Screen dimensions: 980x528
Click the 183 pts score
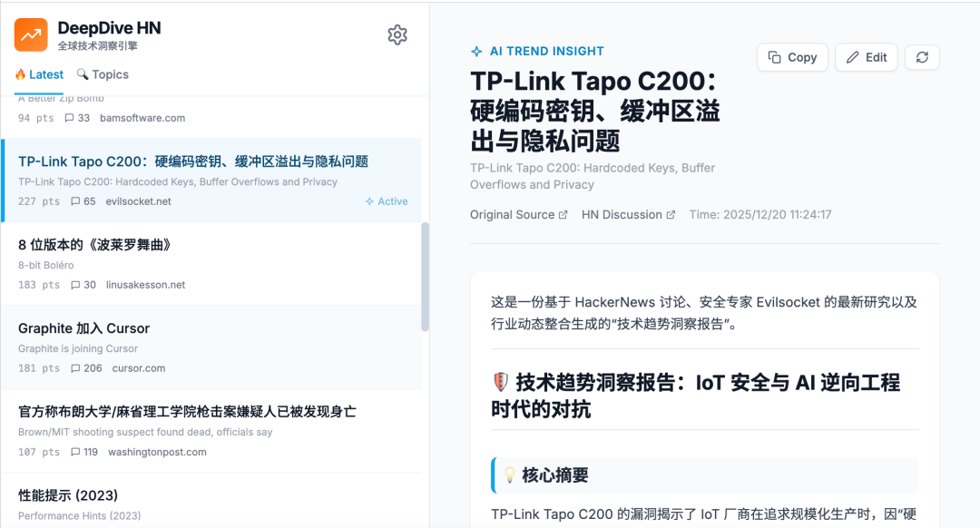pyautogui.click(x=39, y=285)
